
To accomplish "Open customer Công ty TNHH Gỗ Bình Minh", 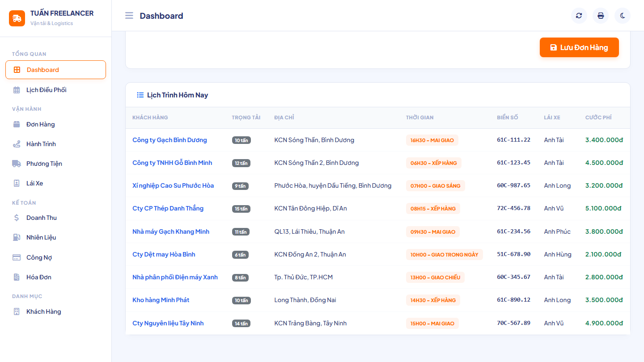I will click(x=172, y=163).
